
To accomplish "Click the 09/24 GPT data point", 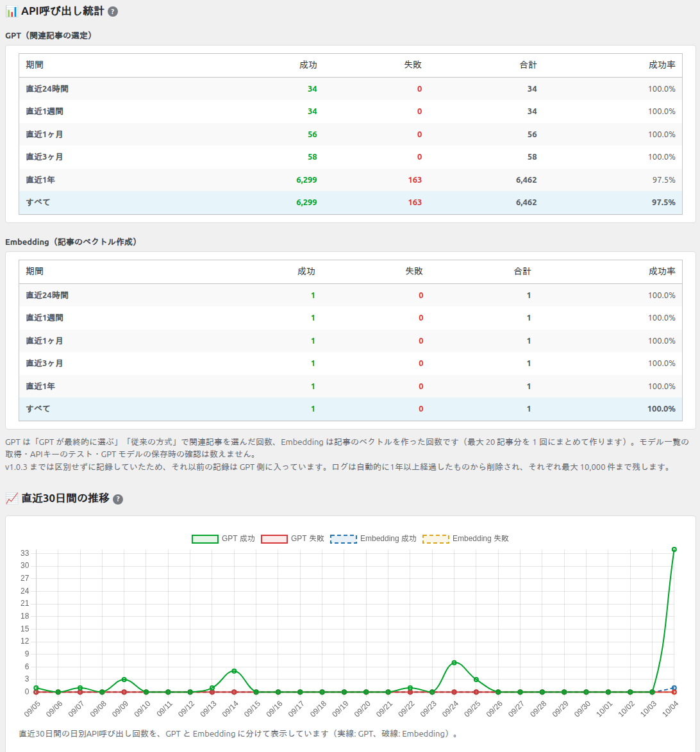I will 454,663.
